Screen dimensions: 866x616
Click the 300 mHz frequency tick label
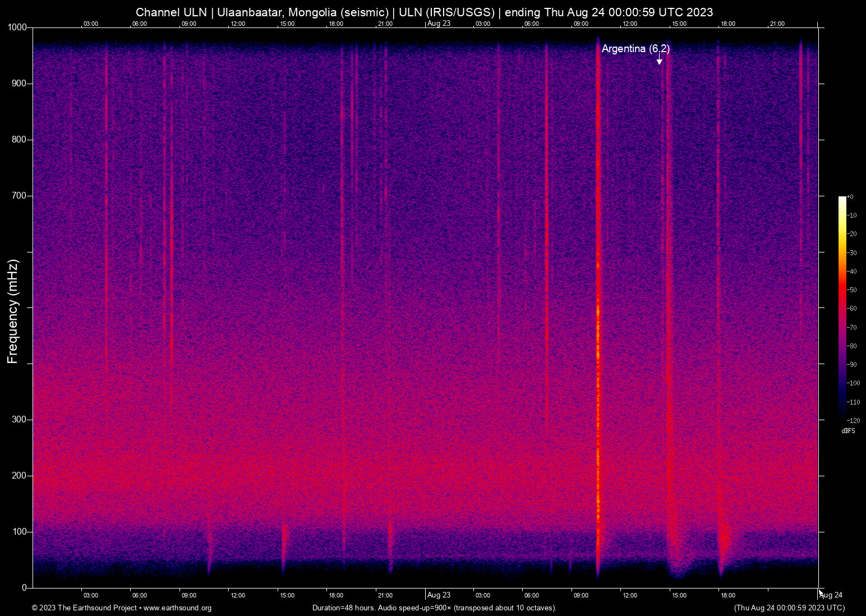[x=20, y=420]
